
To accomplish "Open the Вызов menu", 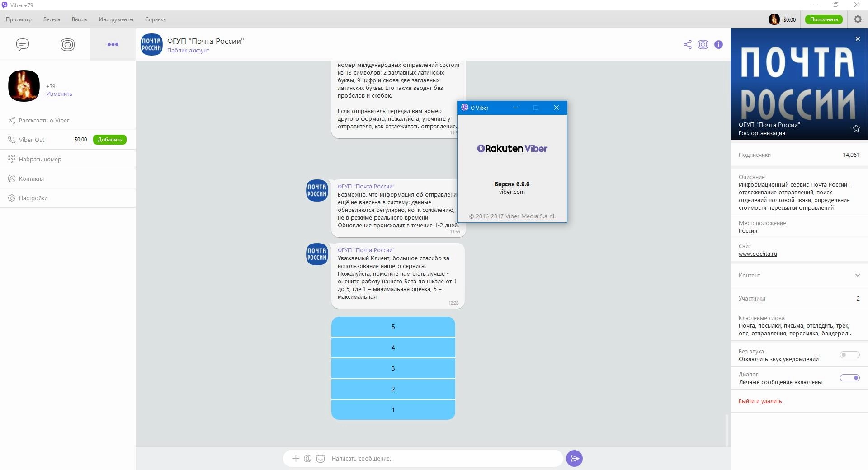I will (x=79, y=19).
